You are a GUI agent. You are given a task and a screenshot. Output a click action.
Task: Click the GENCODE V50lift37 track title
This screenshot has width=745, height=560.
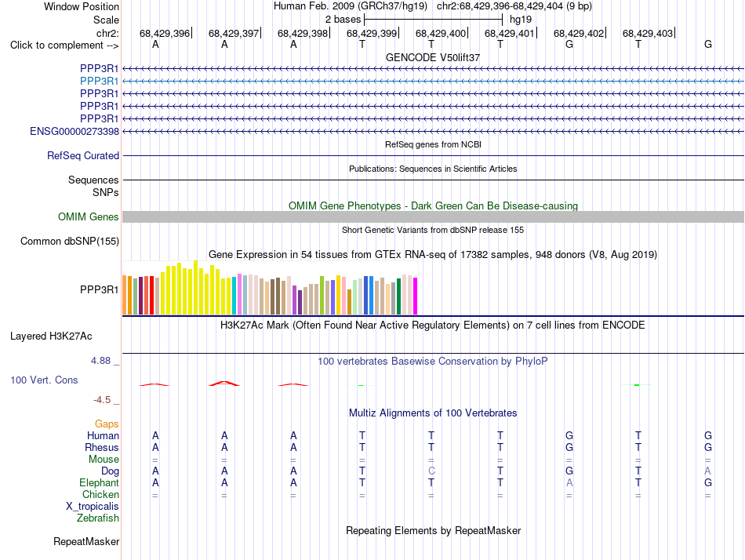pyautogui.click(x=433, y=57)
